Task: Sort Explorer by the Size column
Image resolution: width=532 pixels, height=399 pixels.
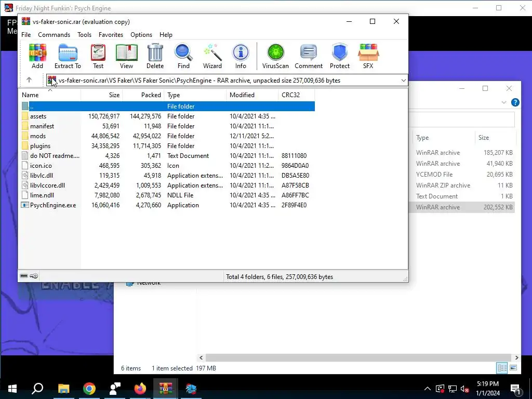Action: coord(495,137)
